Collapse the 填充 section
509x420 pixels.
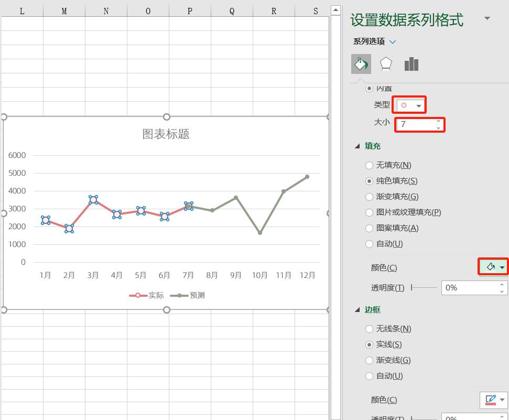358,146
